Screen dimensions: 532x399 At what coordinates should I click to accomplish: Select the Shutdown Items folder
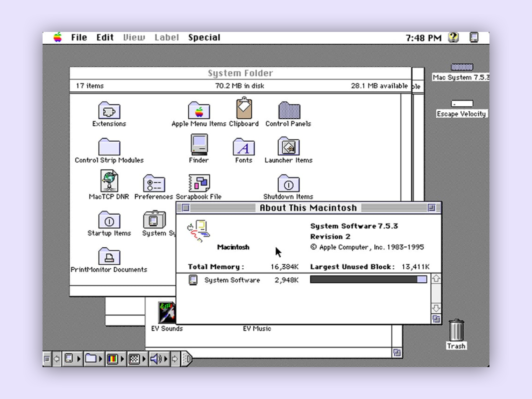[289, 183]
